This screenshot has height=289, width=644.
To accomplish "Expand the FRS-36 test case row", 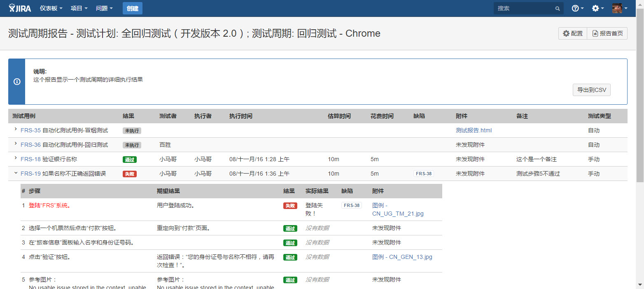I will coord(16,144).
